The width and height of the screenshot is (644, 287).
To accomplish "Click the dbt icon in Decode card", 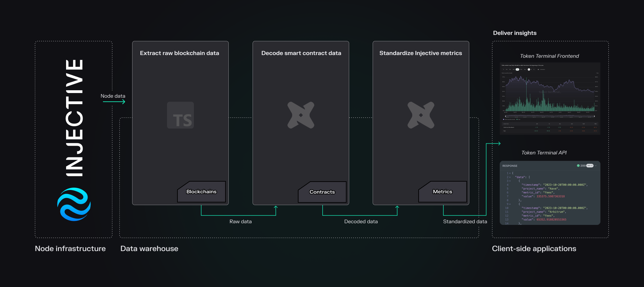I will [301, 115].
